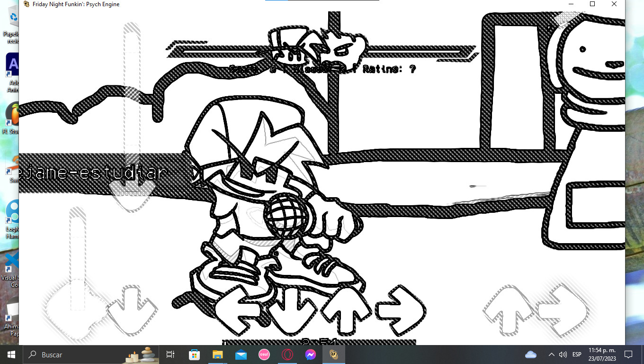Click the song time progress bar
Image resolution: width=644 pixels, height=364 pixels.
[x=319, y=342]
